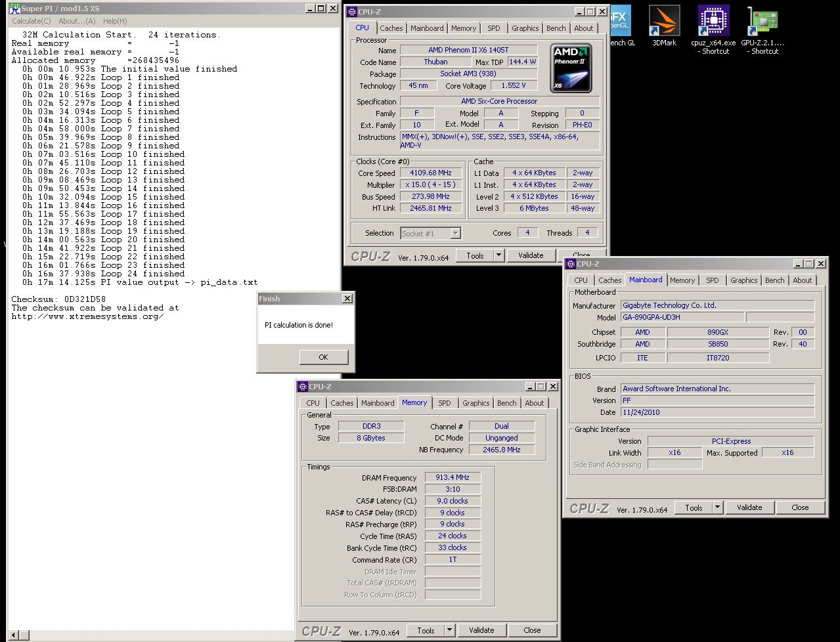Click the Core Speed value 4109.68 MHz
This screenshot has height=642, width=840.
(x=431, y=173)
